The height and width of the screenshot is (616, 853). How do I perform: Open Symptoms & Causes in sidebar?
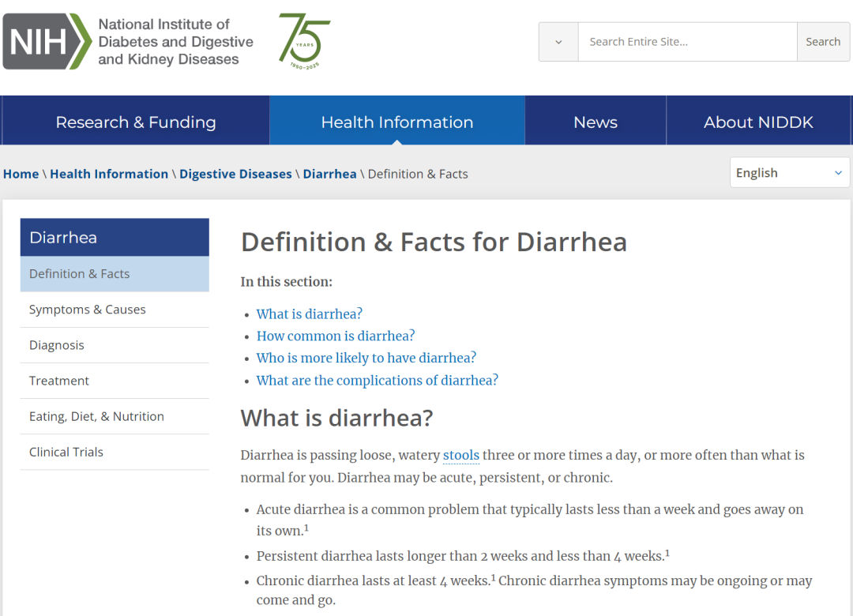click(x=87, y=310)
